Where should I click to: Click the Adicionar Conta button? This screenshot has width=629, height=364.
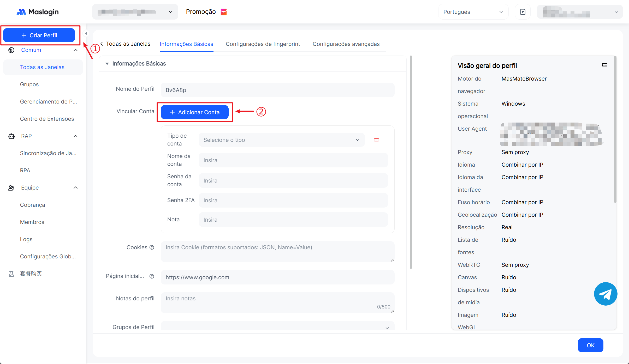(x=195, y=112)
